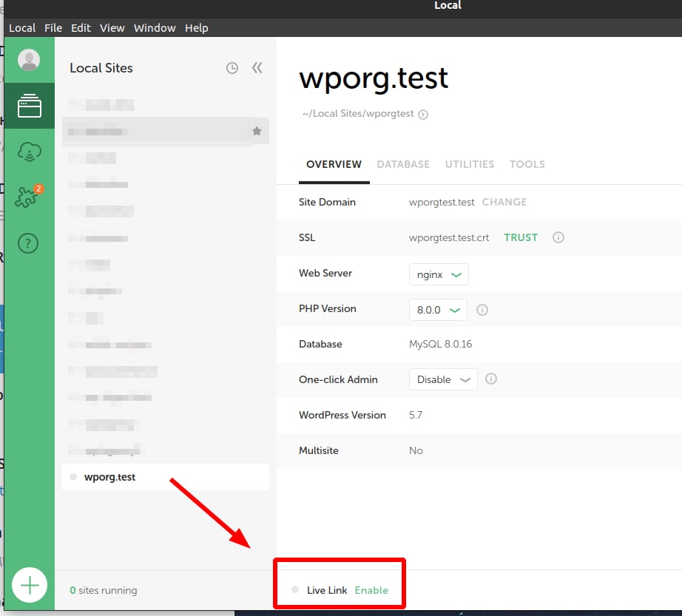Open the View menu

point(112,28)
